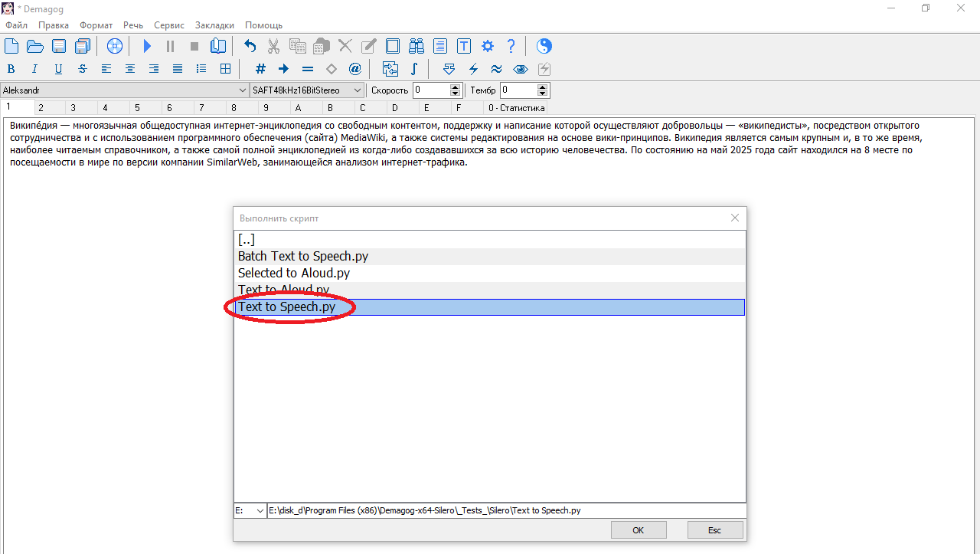Click the question mark help icon
Screen dimensions: 980x554
(x=511, y=46)
